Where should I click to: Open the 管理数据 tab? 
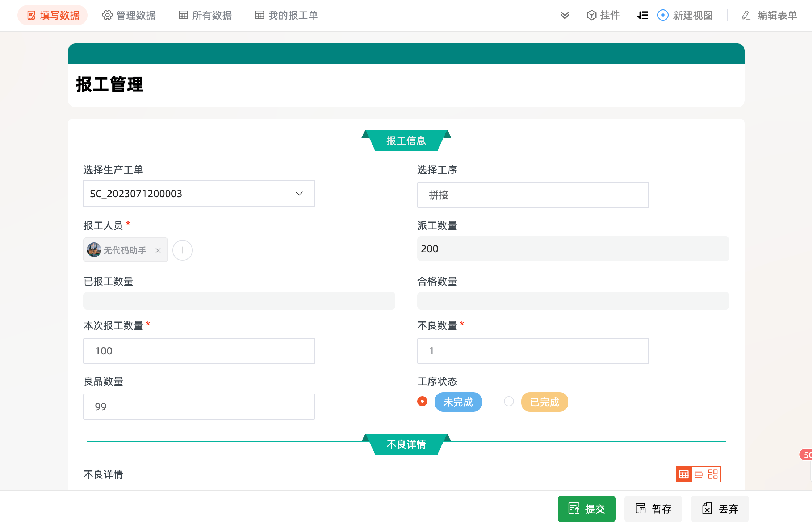click(x=129, y=15)
